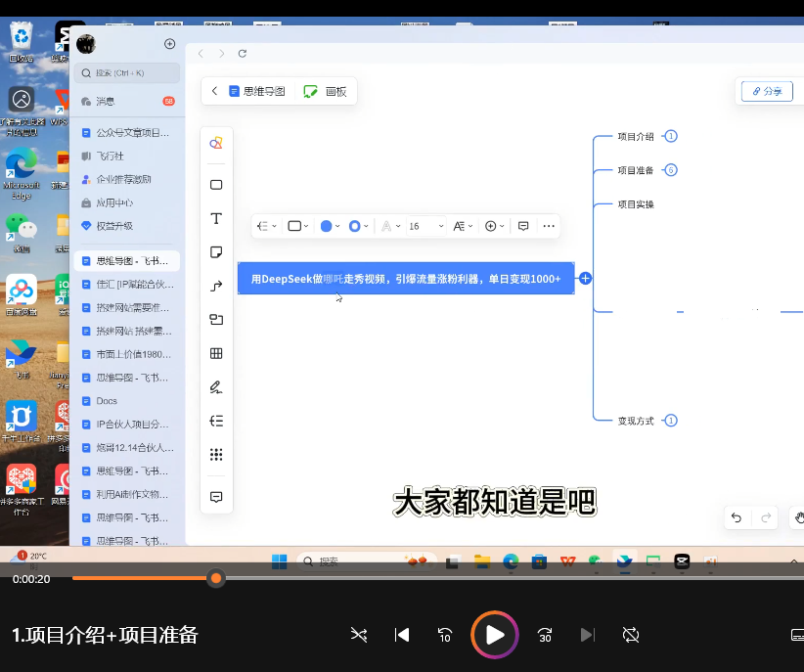Select the pen drawing tool

click(x=216, y=387)
